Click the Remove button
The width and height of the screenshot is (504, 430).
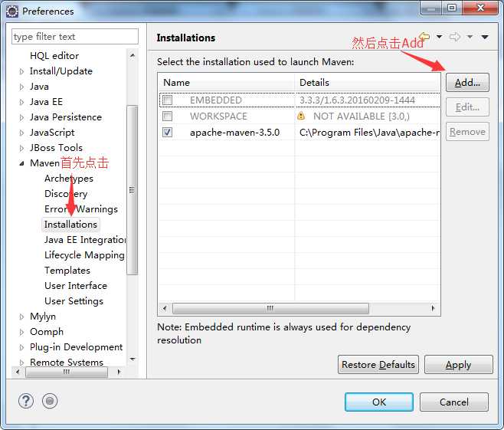pos(467,132)
